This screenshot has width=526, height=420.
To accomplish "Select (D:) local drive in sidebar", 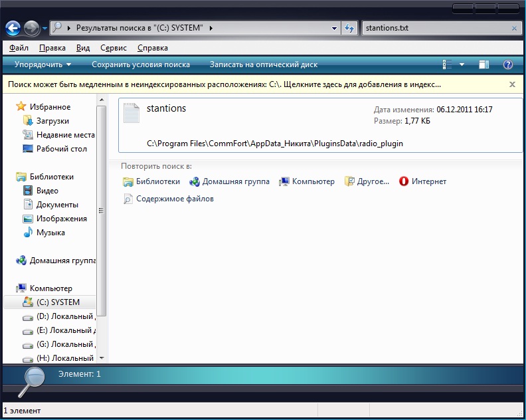I will coord(60,316).
